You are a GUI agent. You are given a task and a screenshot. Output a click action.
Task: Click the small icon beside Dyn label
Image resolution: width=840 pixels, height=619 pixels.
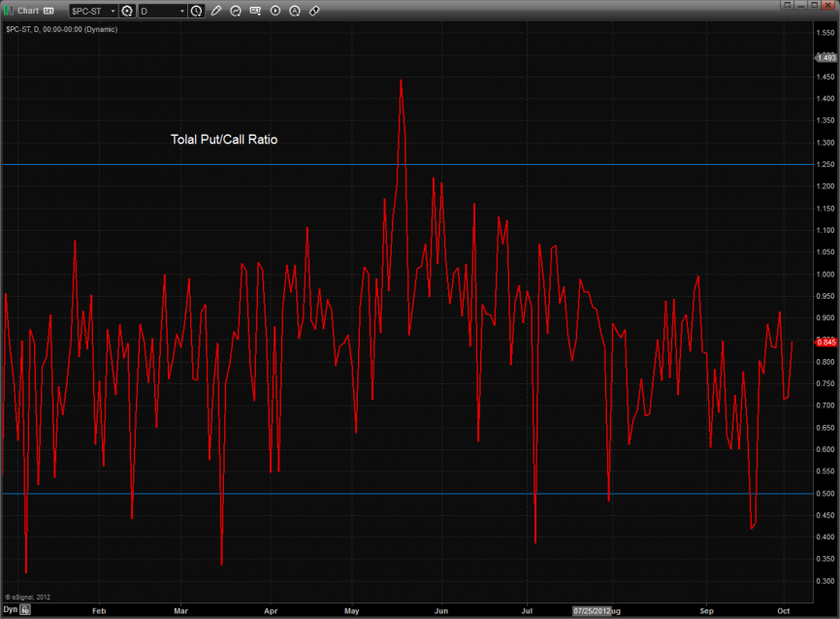[26, 611]
